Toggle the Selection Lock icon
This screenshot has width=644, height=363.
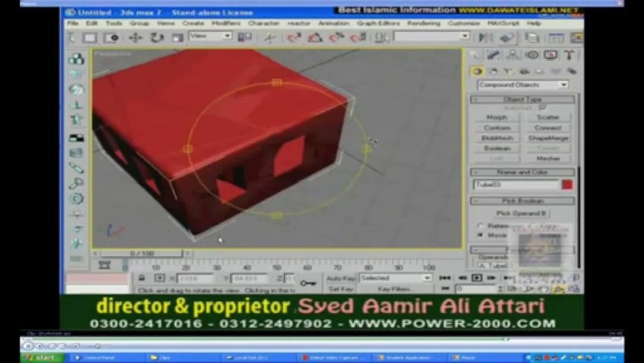point(142,278)
